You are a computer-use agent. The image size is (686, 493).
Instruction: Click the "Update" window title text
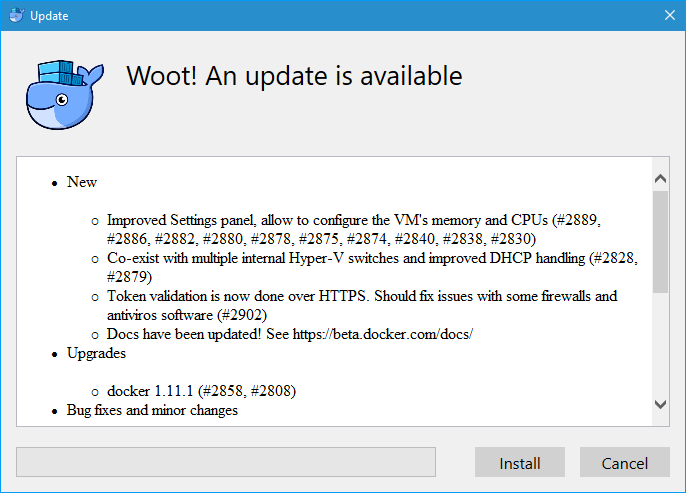(49, 16)
